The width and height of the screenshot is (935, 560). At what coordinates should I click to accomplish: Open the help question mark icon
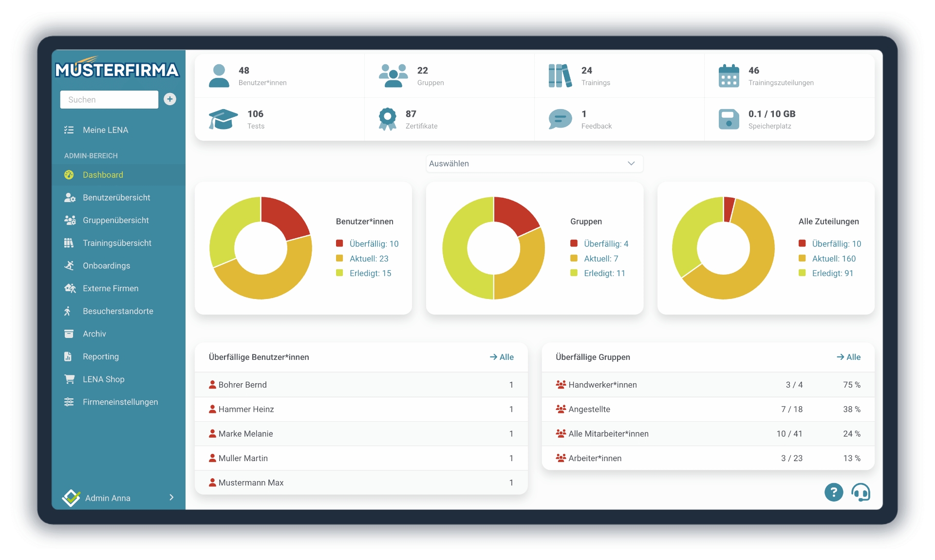point(833,492)
